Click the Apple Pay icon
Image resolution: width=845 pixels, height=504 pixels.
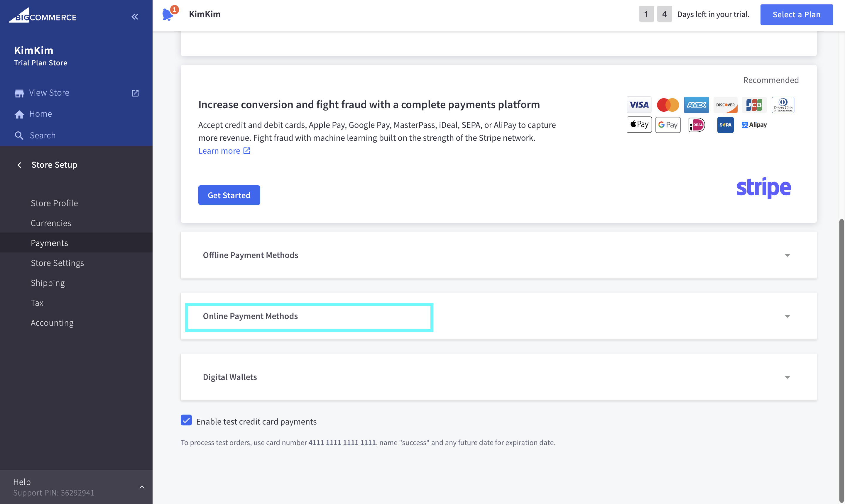coord(639,125)
